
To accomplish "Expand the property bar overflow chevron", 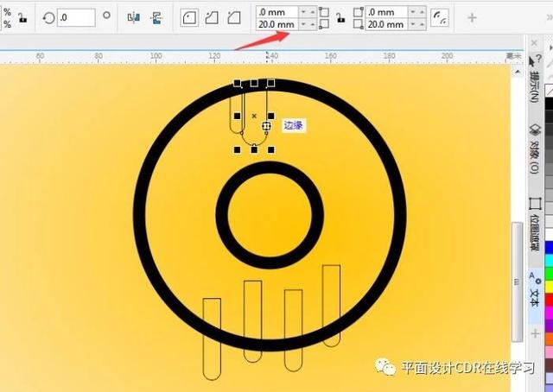I will pyautogui.click(x=550, y=17).
